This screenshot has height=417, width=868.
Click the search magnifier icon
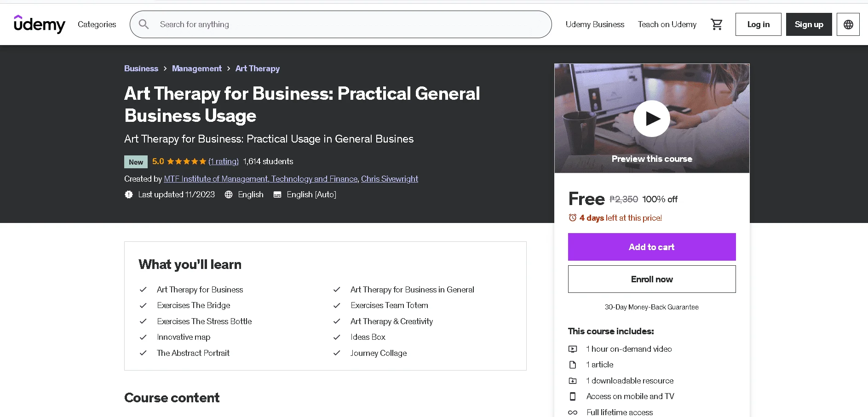point(144,24)
